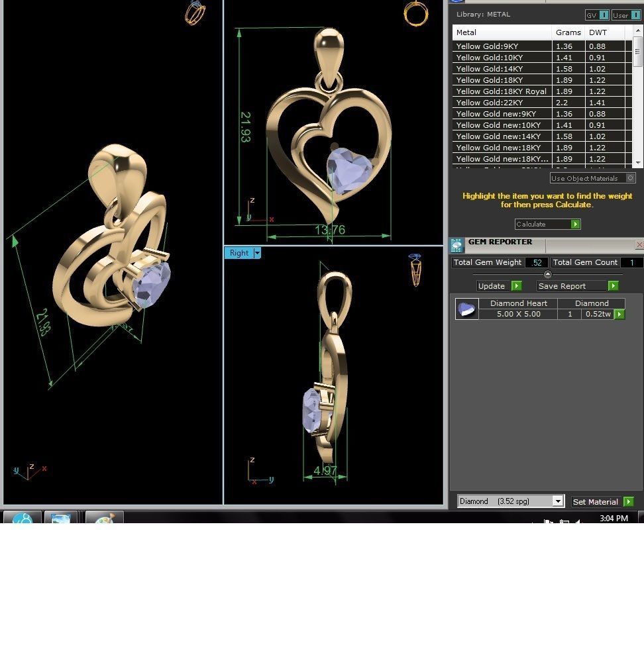Click the 3:04 PM taskbar clock

[x=614, y=518]
